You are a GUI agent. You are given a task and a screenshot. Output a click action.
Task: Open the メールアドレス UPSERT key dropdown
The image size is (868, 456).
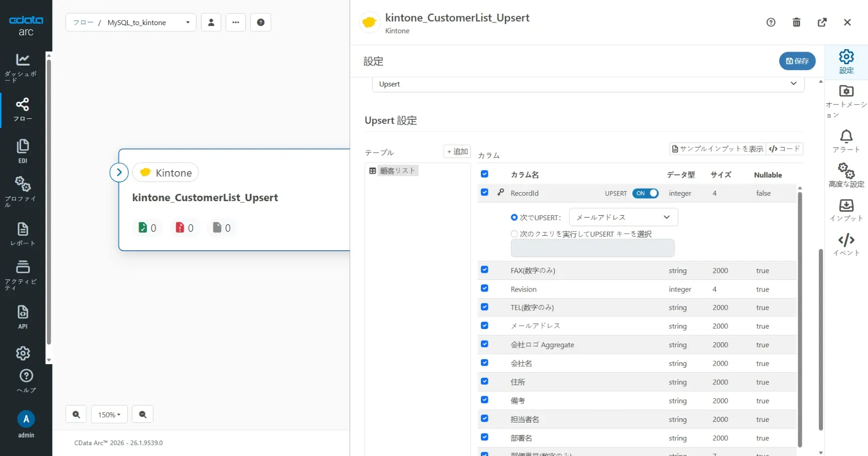(623, 217)
